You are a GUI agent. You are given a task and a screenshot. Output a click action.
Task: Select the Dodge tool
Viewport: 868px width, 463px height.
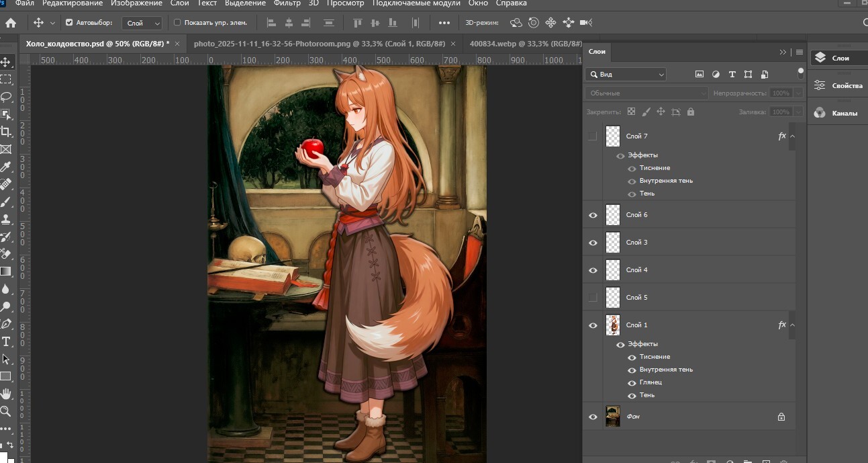tap(5, 306)
